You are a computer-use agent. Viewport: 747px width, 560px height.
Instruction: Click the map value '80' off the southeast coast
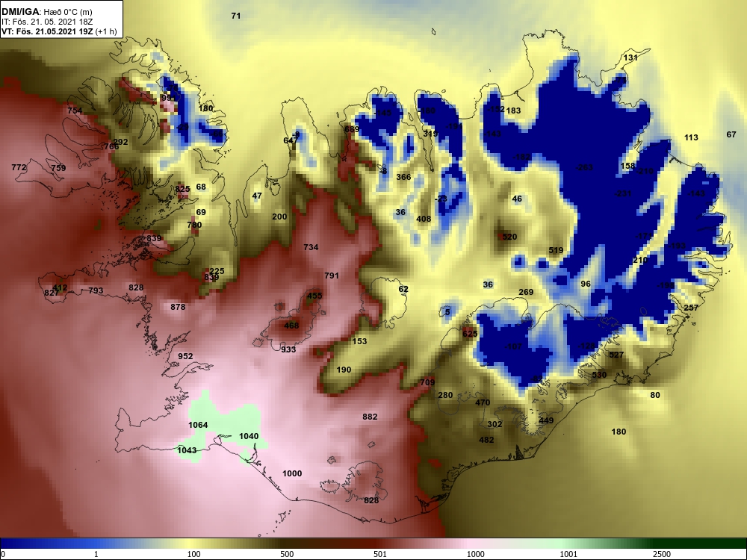(655, 395)
